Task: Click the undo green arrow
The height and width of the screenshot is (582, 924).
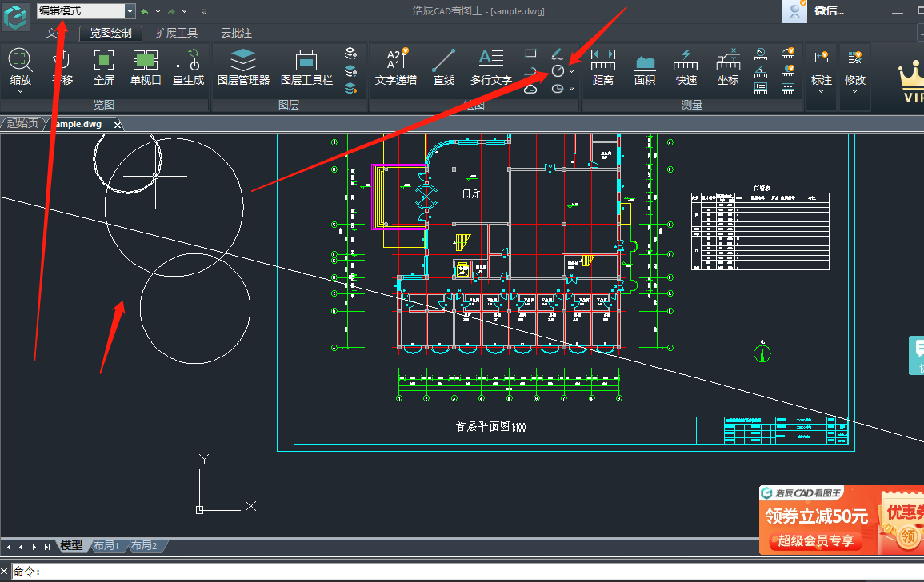Action: pos(144,11)
